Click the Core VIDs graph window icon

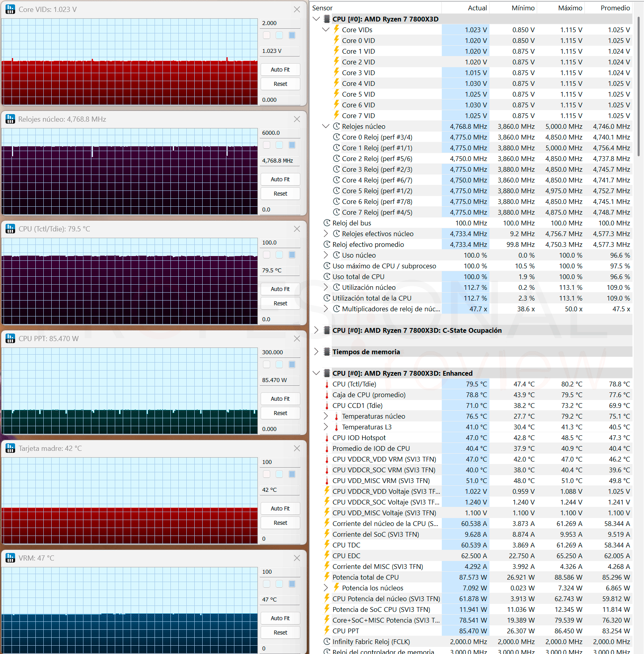point(10,9)
